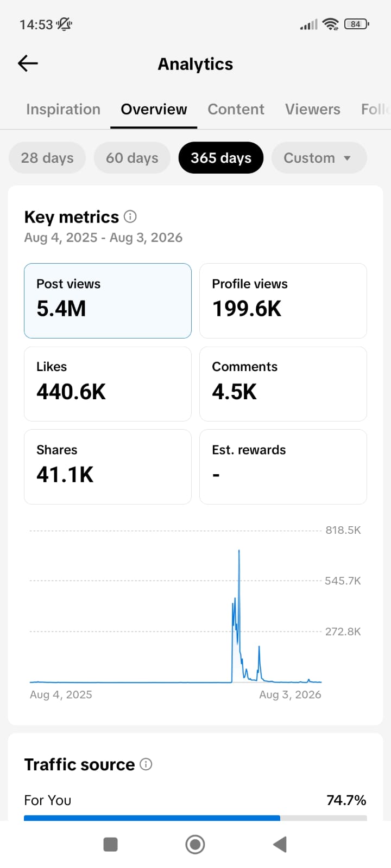Open the Viewers tab
The image size is (391, 868).
pyautogui.click(x=313, y=110)
